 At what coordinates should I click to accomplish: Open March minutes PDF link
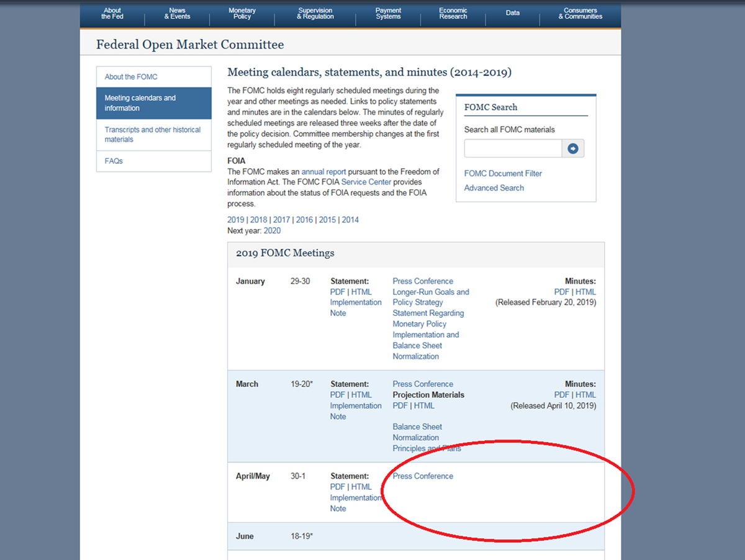tap(562, 395)
